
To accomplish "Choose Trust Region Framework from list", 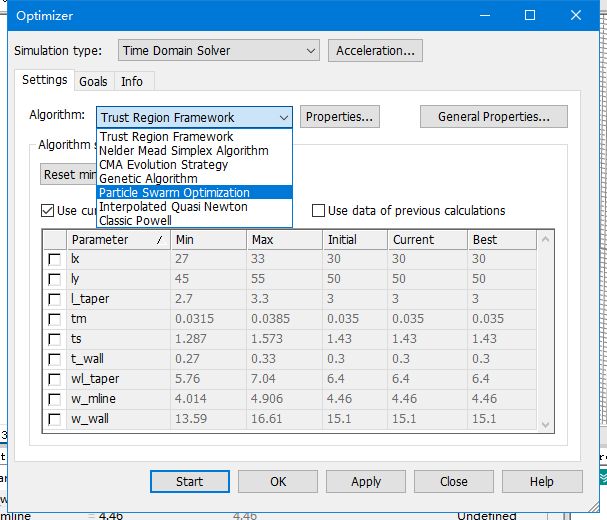I will 194,136.
